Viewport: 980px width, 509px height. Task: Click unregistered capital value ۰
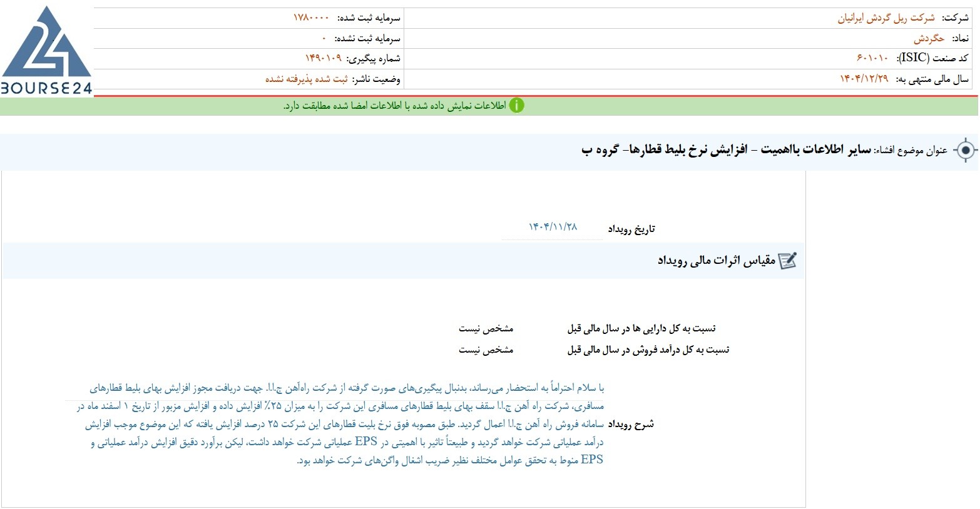[324, 39]
